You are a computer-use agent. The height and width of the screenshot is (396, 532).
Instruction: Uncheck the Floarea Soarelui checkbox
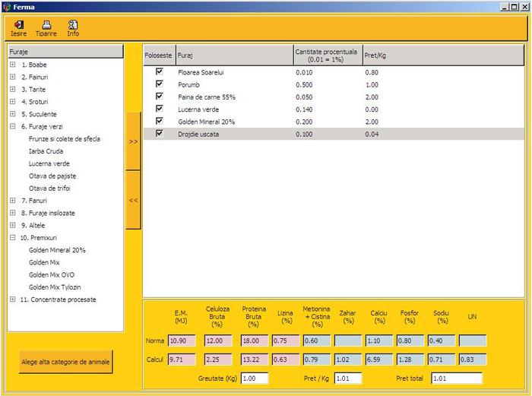tap(160, 71)
